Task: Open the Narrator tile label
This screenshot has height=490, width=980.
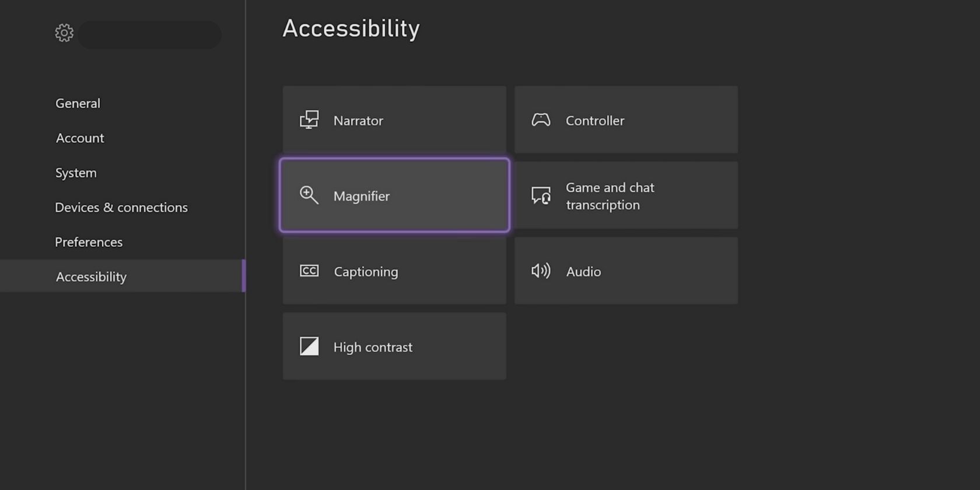Action: [358, 121]
